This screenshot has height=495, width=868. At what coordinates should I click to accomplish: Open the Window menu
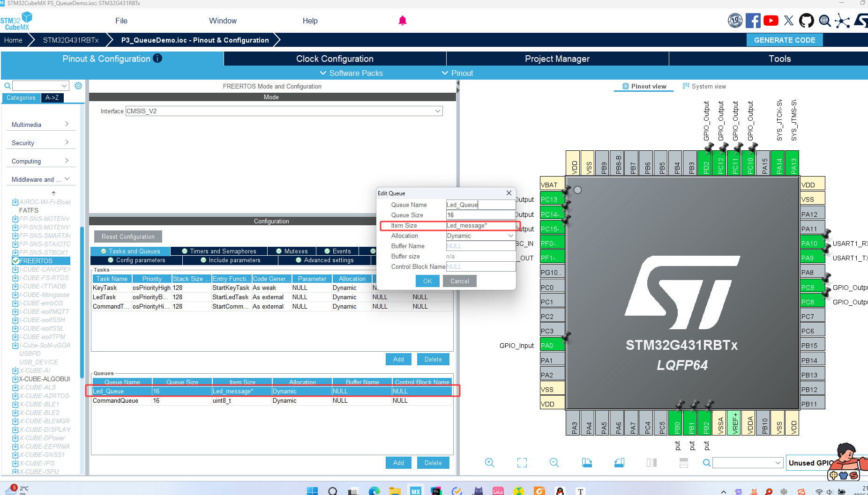click(223, 21)
